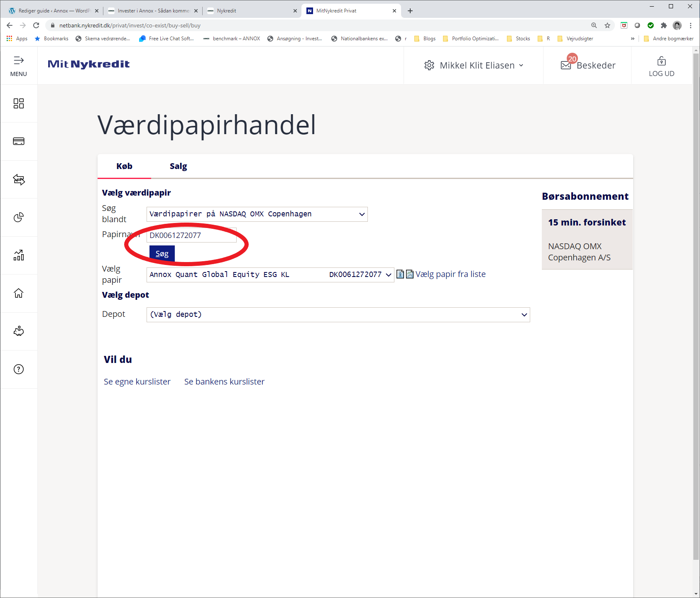
Task: Click the settings gear next to user name
Action: tap(429, 65)
